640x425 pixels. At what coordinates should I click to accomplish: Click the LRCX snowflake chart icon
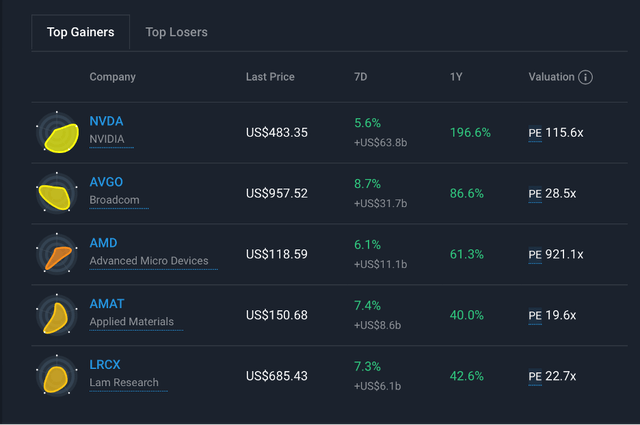[x=57, y=377]
